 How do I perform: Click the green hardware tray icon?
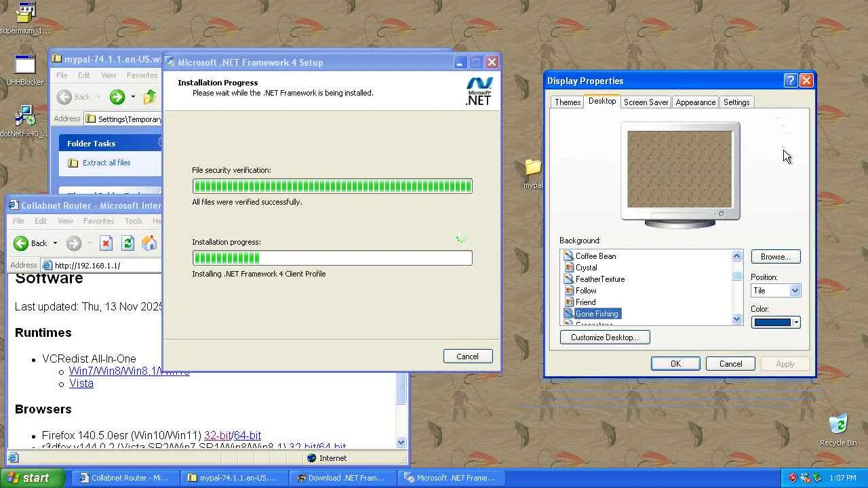(x=816, y=478)
